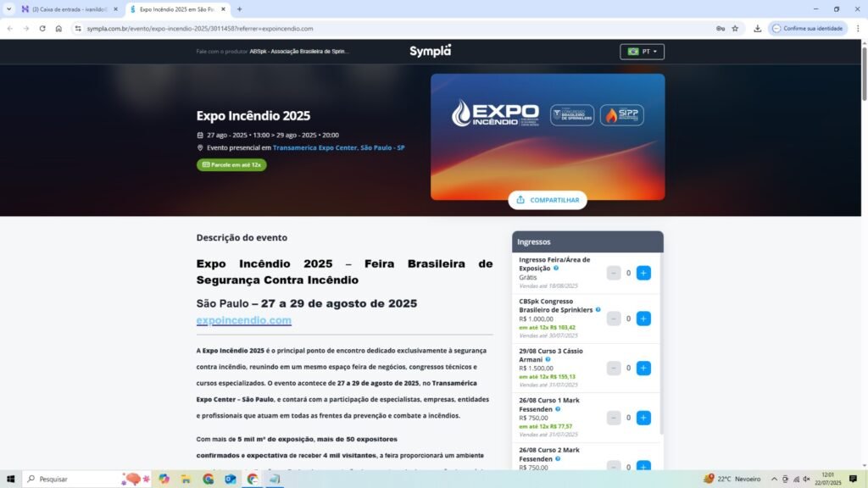Bookmark this page with the star icon
This screenshot has width=868, height=488.
[735, 28]
